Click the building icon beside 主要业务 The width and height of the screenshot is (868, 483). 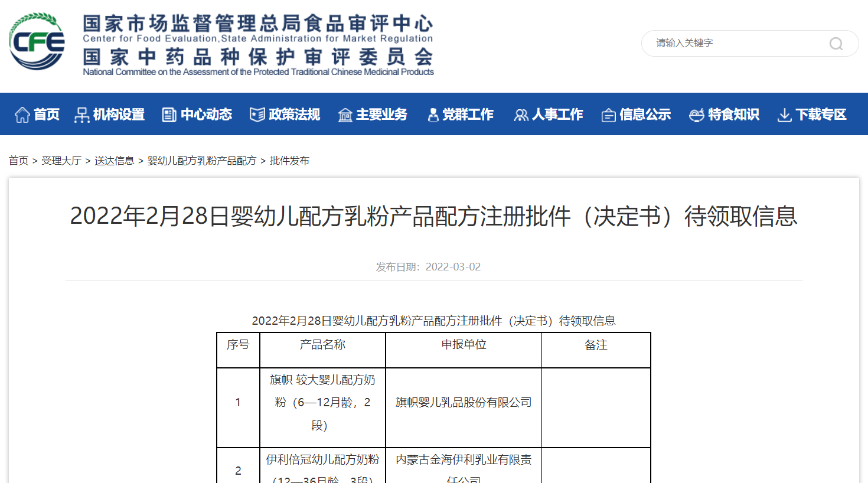pos(345,115)
